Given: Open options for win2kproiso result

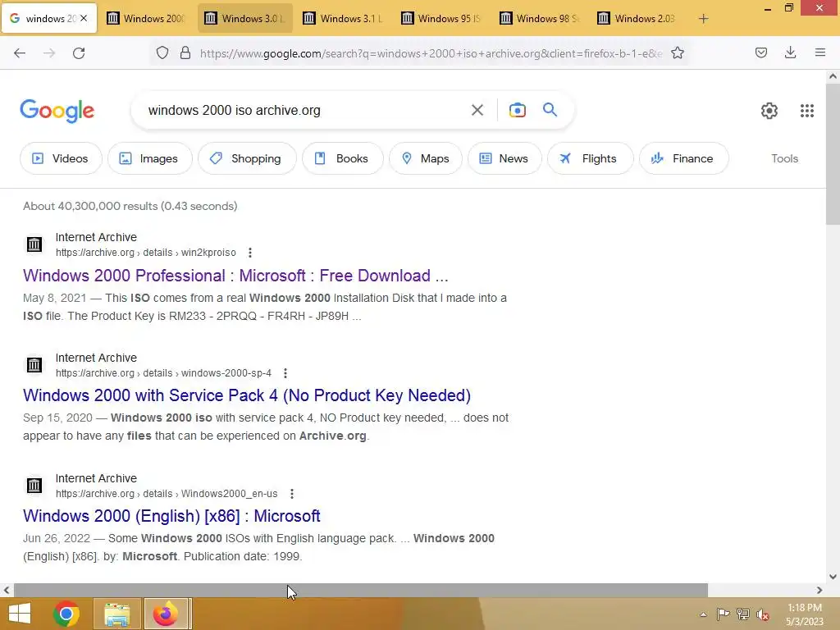Looking at the screenshot, I should pos(249,253).
